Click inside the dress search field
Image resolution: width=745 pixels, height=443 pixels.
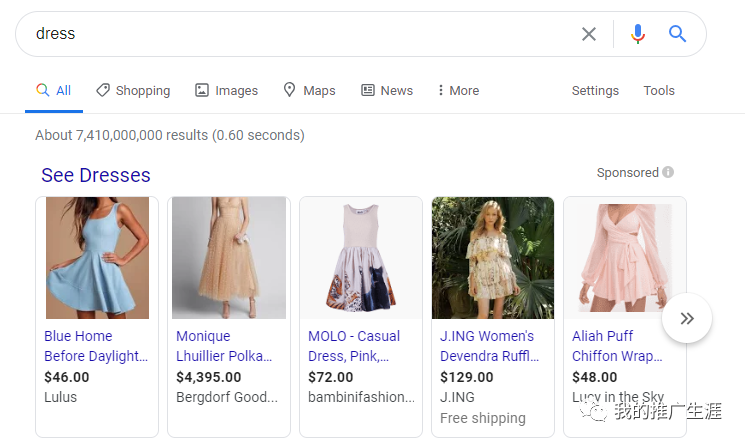coord(300,34)
